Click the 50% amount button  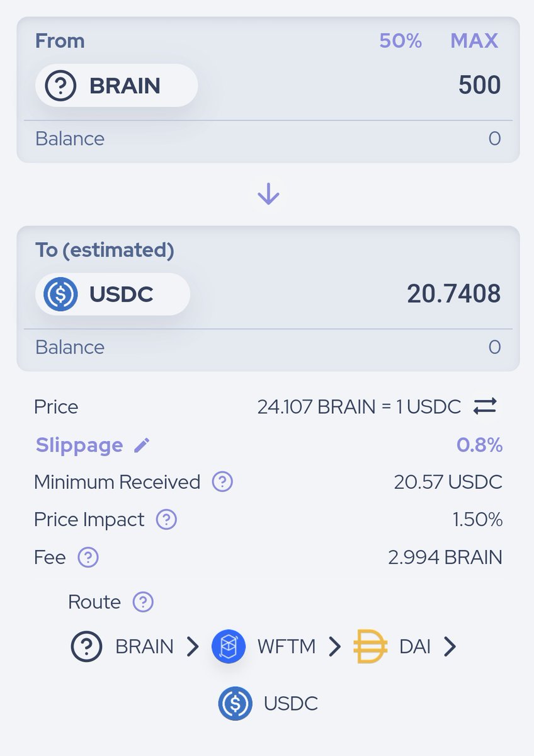[x=401, y=41]
